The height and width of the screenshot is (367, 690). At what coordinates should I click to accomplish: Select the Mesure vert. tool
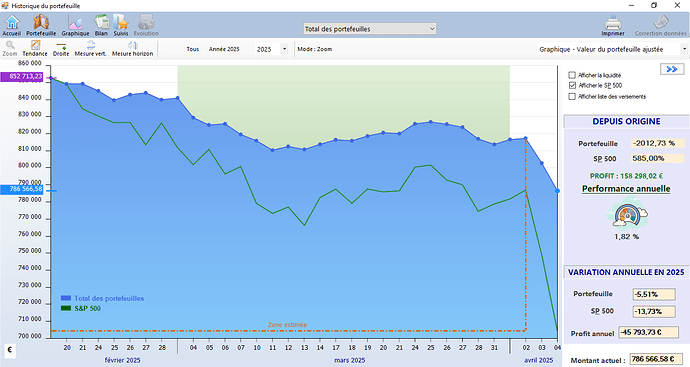pyautogui.click(x=91, y=49)
